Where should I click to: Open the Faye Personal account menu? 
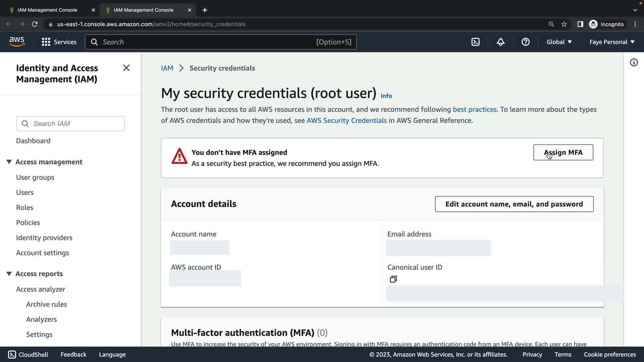[612, 42]
